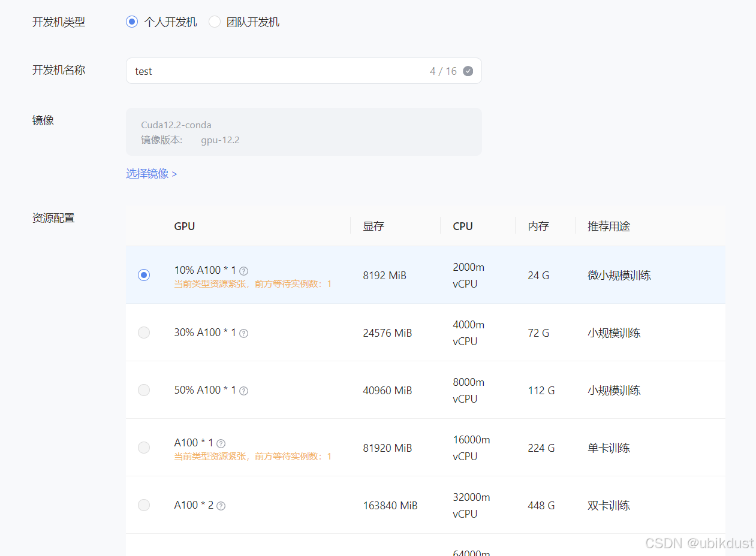The image size is (756, 556).
Task: Click the 显存 column header
Action: click(x=374, y=226)
